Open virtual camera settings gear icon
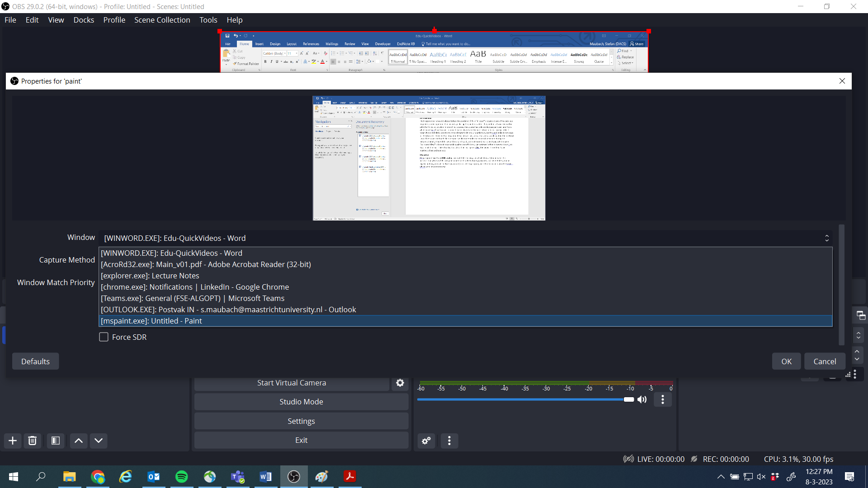The height and width of the screenshot is (488, 868). coord(400,383)
